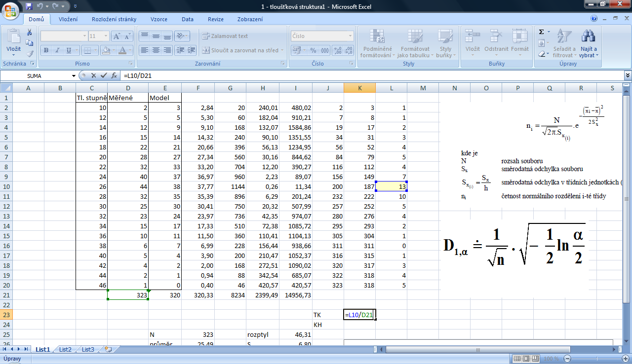The width and height of the screenshot is (632, 364).
Task: Select column K header
Action: click(x=359, y=88)
